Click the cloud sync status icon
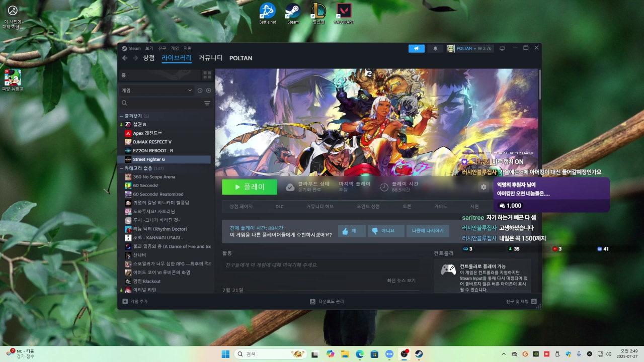644x362 pixels. pyautogui.click(x=290, y=187)
